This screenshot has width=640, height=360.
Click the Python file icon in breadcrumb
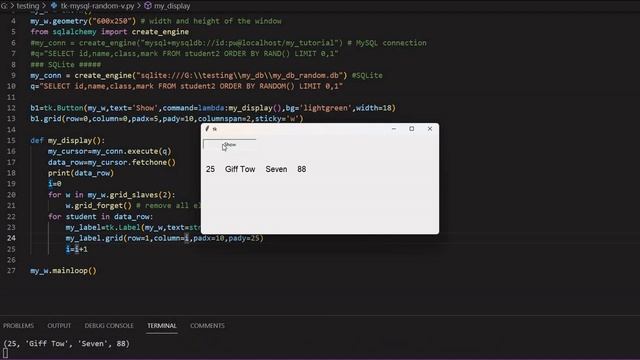(x=54, y=6)
